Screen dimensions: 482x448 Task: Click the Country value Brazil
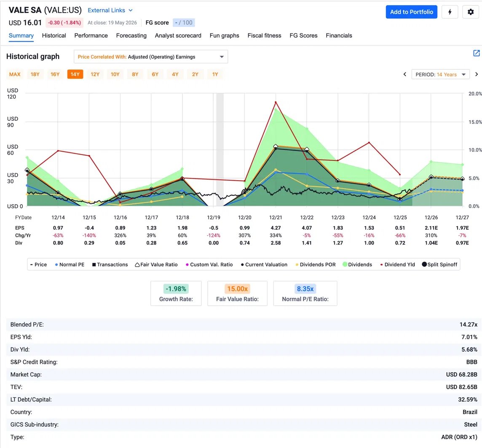point(470,412)
